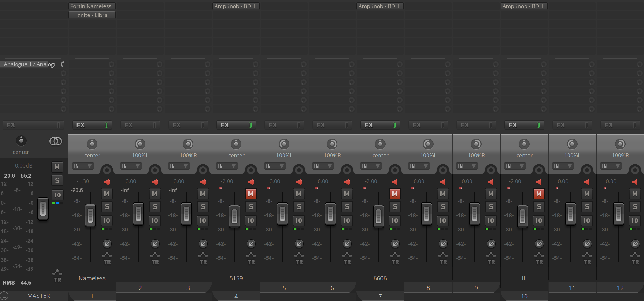Open the IN input dropdown on track III

[x=515, y=166]
